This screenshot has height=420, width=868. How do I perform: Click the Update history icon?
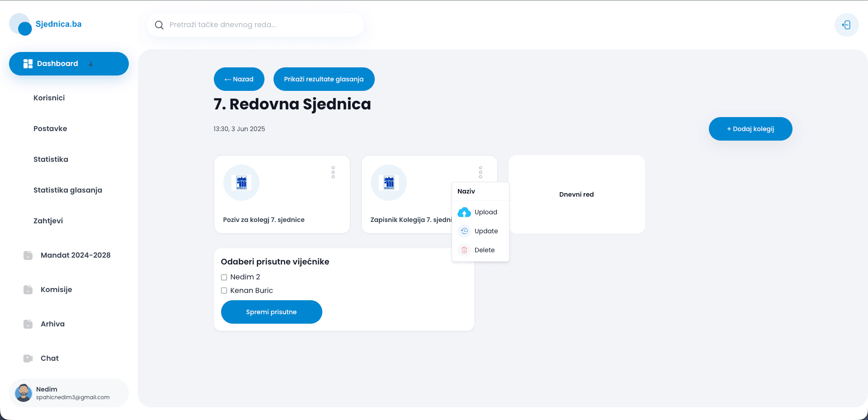coord(464,231)
